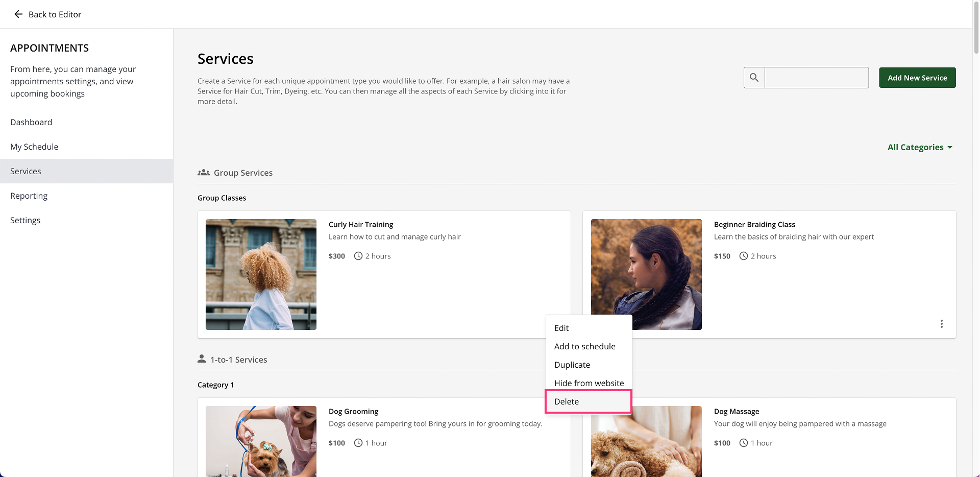Viewport: 980px width, 477px height.
Task: Select Services in the sidebar
Action: 87,171
